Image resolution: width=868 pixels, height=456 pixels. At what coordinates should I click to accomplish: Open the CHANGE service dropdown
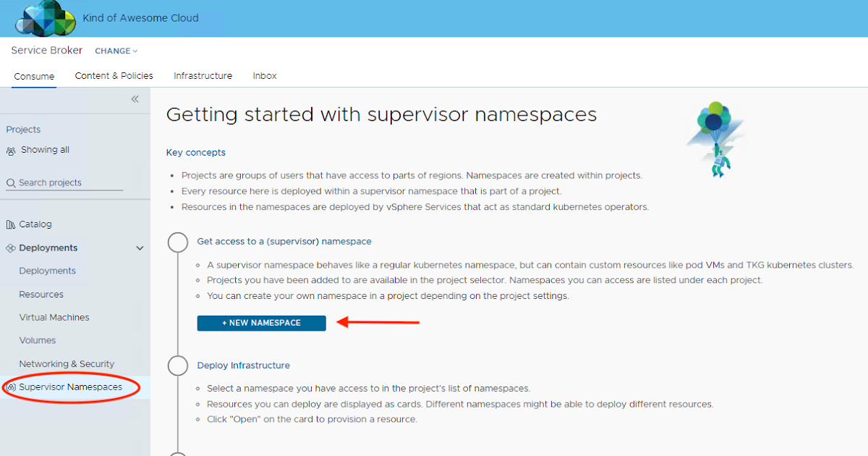point(116,51)
